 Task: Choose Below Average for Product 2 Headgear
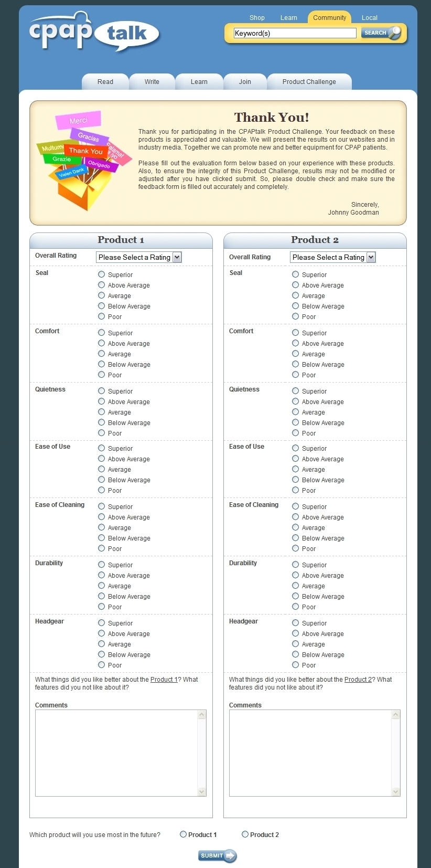click(x=296, y=654)
